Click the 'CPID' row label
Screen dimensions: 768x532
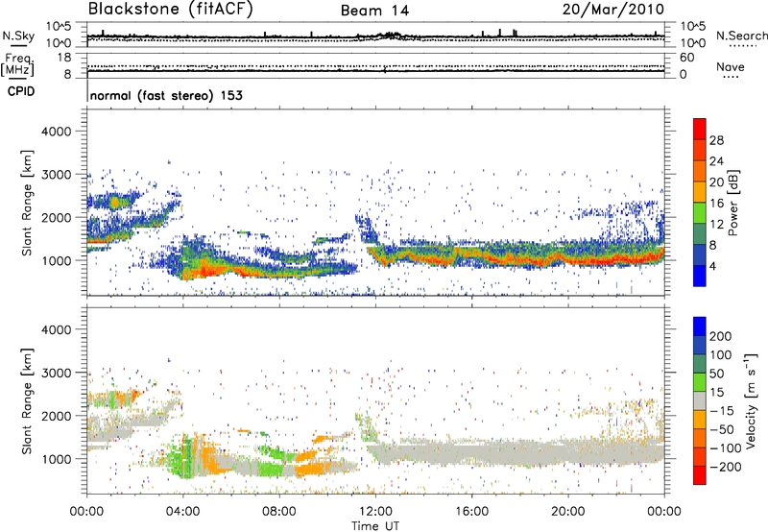coord(21,91)
